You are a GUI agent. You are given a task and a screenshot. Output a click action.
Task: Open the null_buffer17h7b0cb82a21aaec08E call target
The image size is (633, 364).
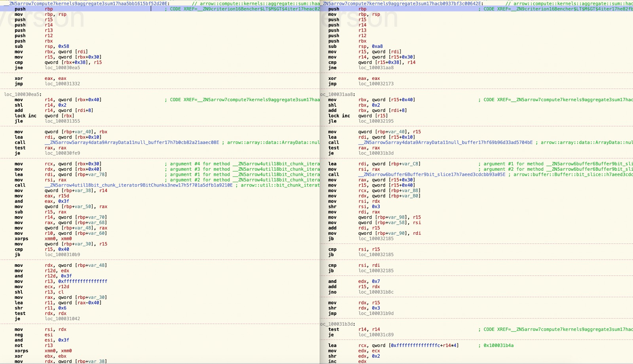point(132,143)
